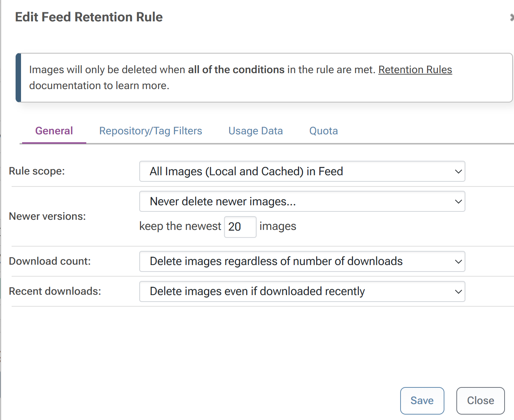Viewport: 514px width, 420px height.
Task: Click the keep the newest text
Action: [x=180, y=226]
